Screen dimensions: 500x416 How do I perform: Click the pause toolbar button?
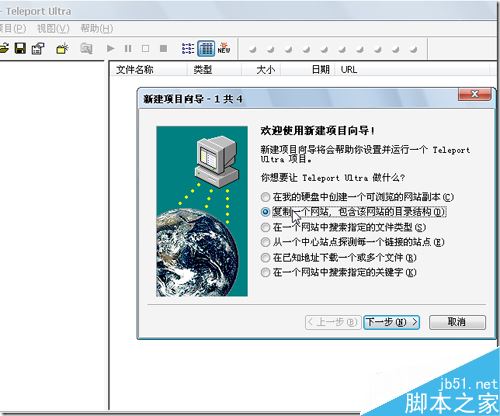128,49
